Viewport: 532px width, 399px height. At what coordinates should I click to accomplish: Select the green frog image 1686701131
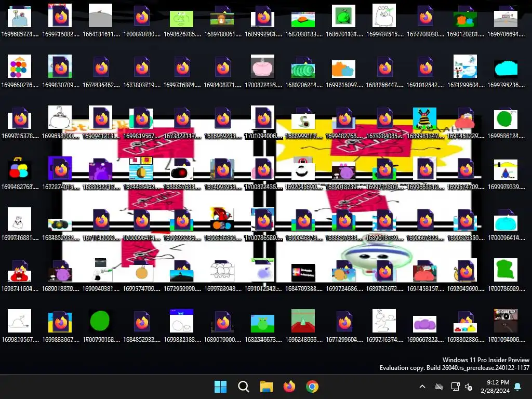point(344,21)
